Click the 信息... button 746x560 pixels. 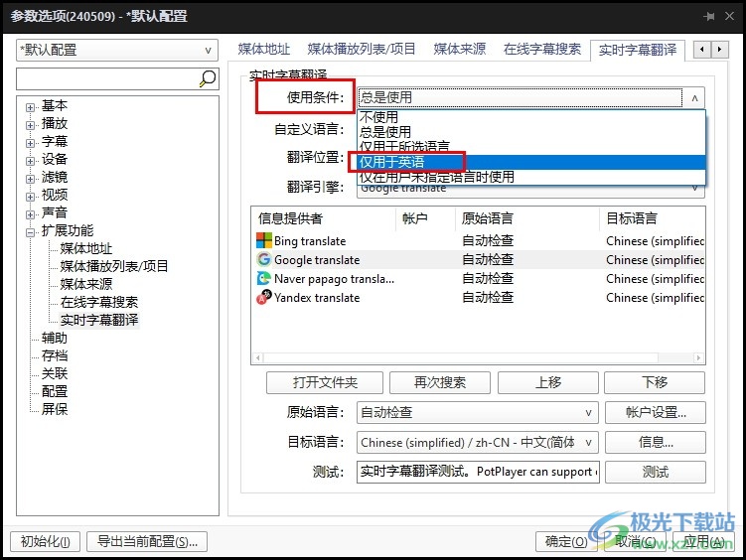[656, 443]
